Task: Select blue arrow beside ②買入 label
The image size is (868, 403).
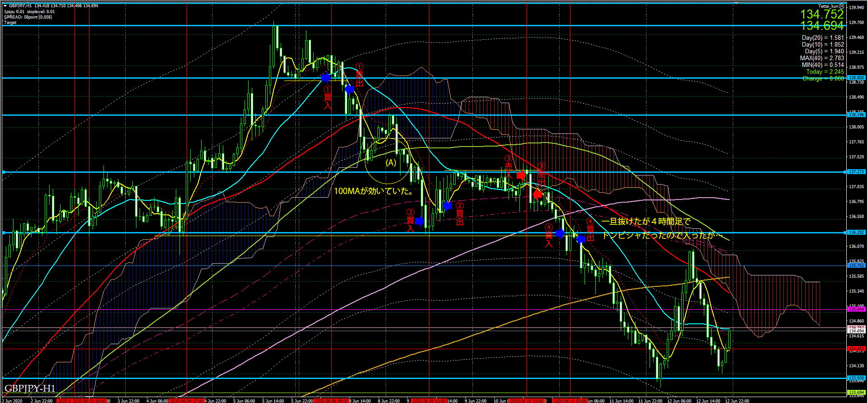Action: pyautogui.click(x=420, y=221)
